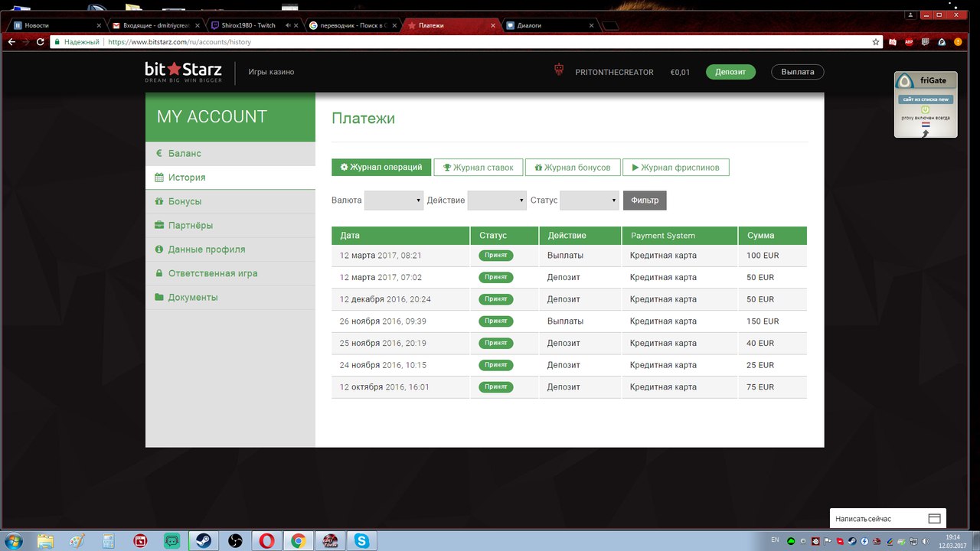Expand the Статус dropdown
This screenshot has height=551, width=980.
pos(589,201)
